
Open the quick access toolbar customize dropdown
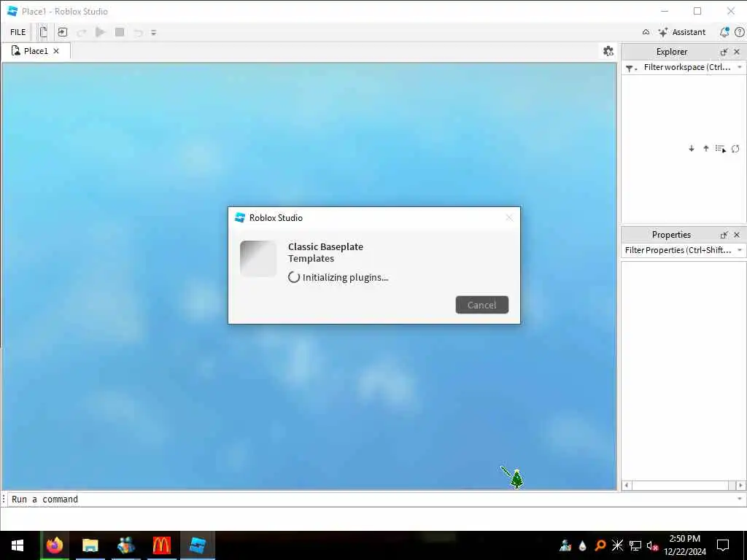click(153, 32)
